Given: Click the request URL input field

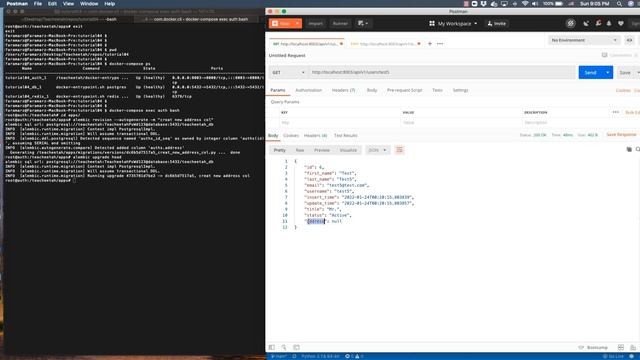Looking at the screenshot, I should [442, 72].
